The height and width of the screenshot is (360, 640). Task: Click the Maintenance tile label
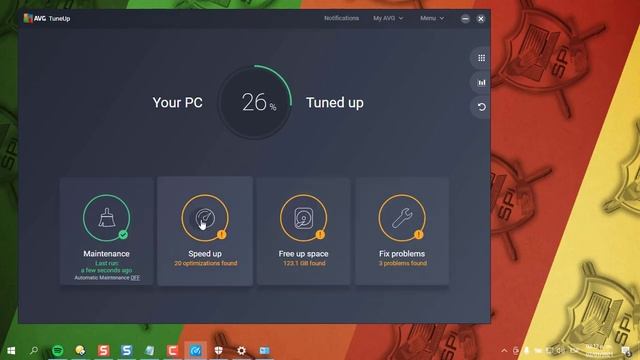click(107, 253)
